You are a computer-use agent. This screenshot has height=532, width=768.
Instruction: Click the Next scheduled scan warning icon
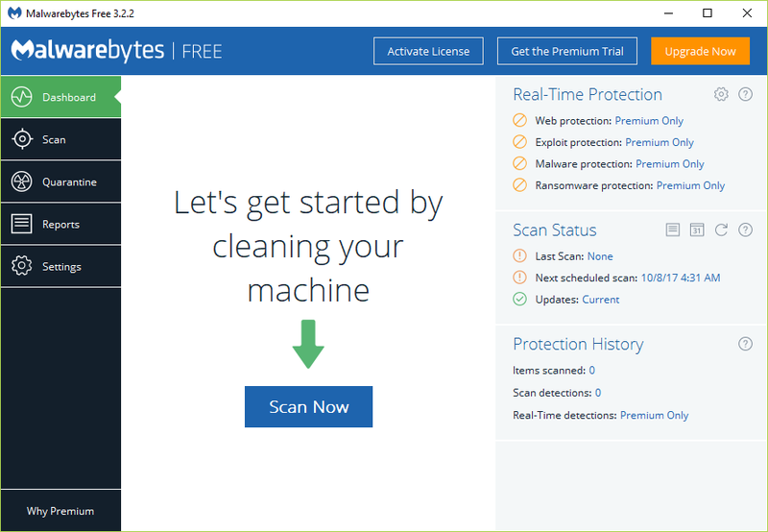(519, 278)
